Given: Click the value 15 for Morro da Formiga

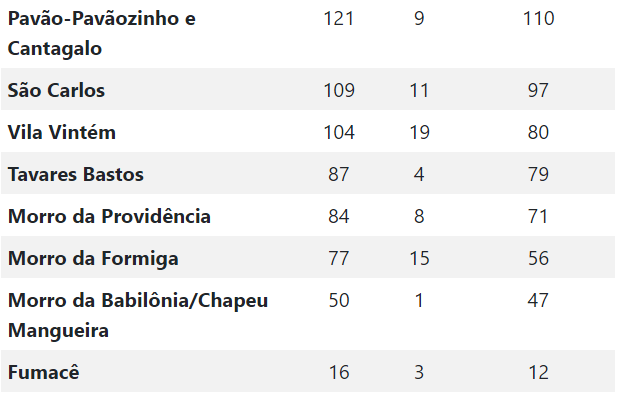Looking at the screenshot, I should (x=419, y=259).
